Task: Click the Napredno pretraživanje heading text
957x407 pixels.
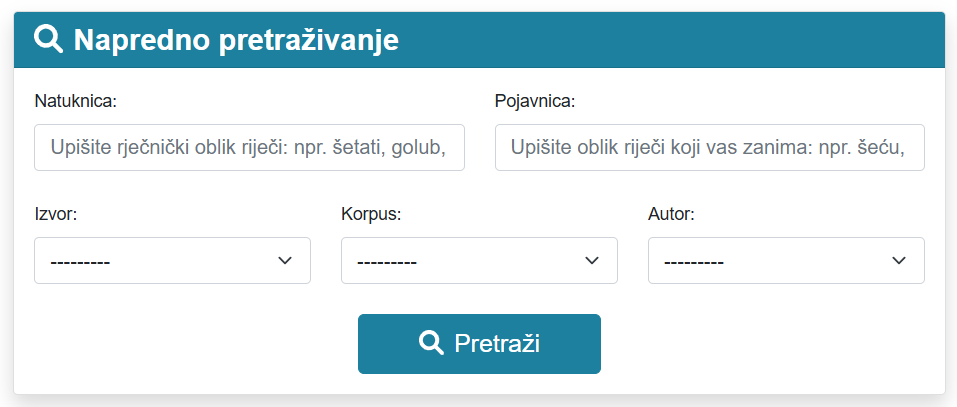Action: point(236,40)
